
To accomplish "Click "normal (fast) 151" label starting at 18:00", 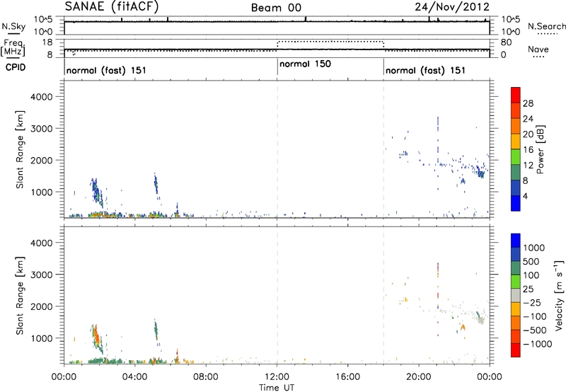I will (x=425, y=70).
